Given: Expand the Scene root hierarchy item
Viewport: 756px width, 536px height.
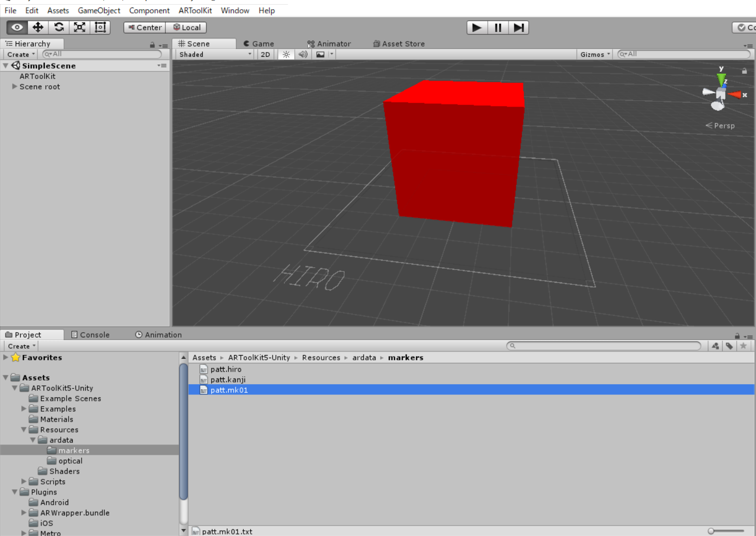Looking at the screenshot, I should coord(15,87).
